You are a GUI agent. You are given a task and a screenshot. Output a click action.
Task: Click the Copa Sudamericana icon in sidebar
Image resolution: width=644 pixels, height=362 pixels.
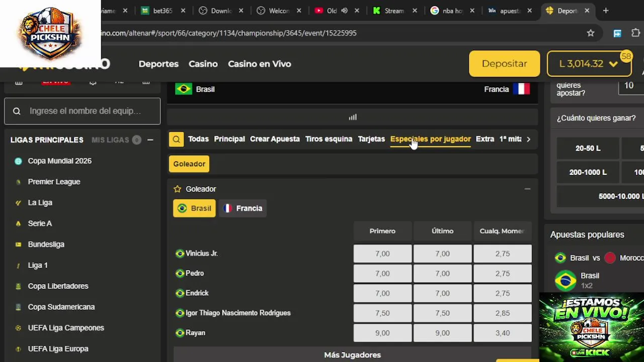19,307
